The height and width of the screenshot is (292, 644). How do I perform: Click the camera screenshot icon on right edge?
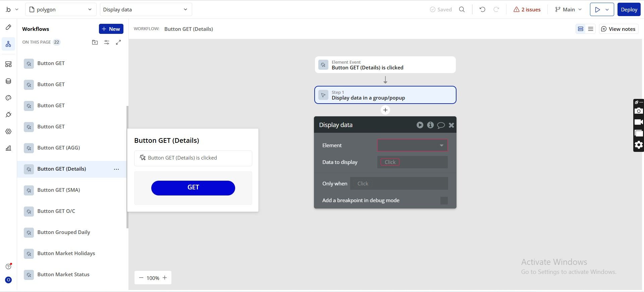(x=639, y=111)
